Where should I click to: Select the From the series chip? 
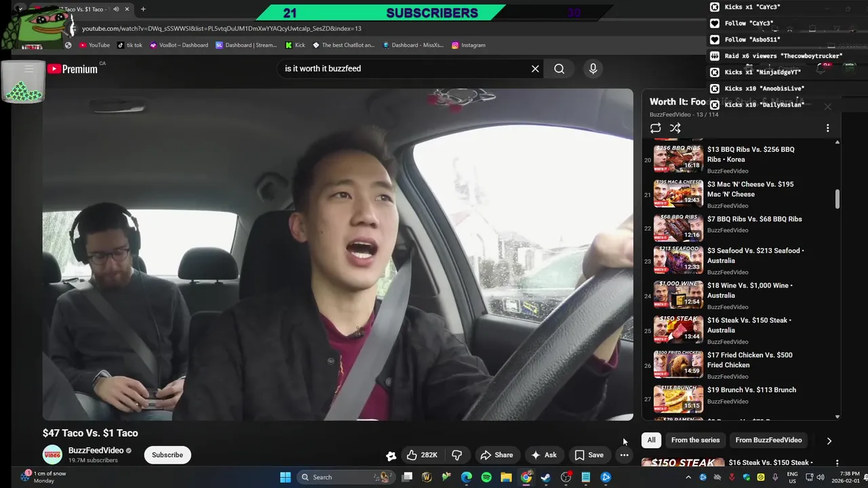(695, 440)
